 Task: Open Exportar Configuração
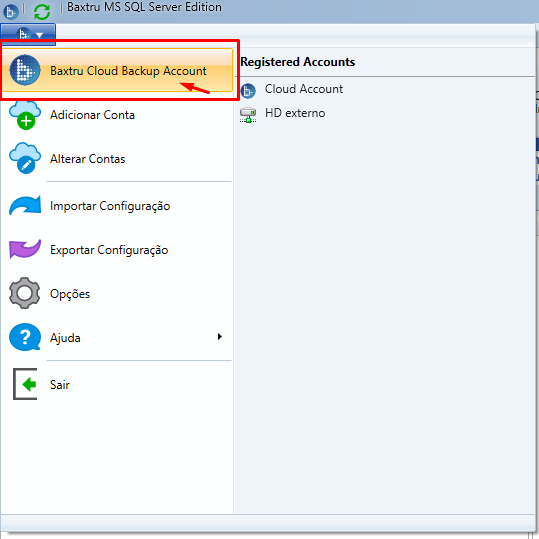(117, 250)
